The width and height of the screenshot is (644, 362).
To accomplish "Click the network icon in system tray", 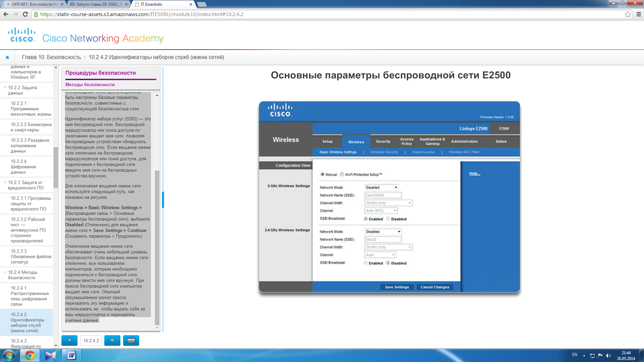I will (x=592, y=356).
